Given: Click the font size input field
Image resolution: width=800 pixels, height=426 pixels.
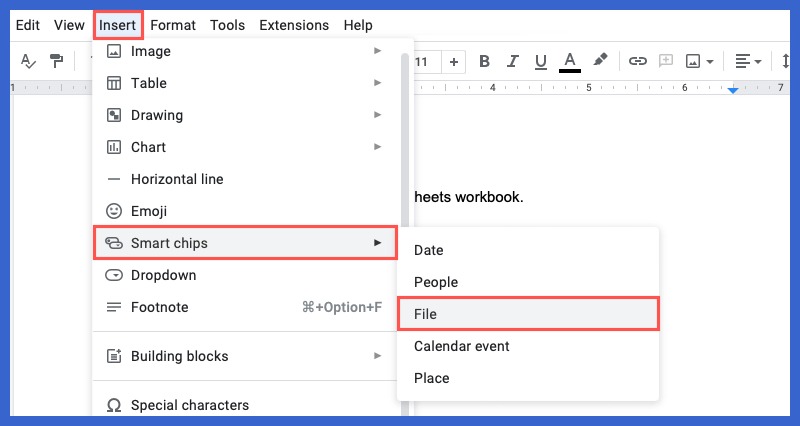Looking at the screenshot, I should (422, 62).
